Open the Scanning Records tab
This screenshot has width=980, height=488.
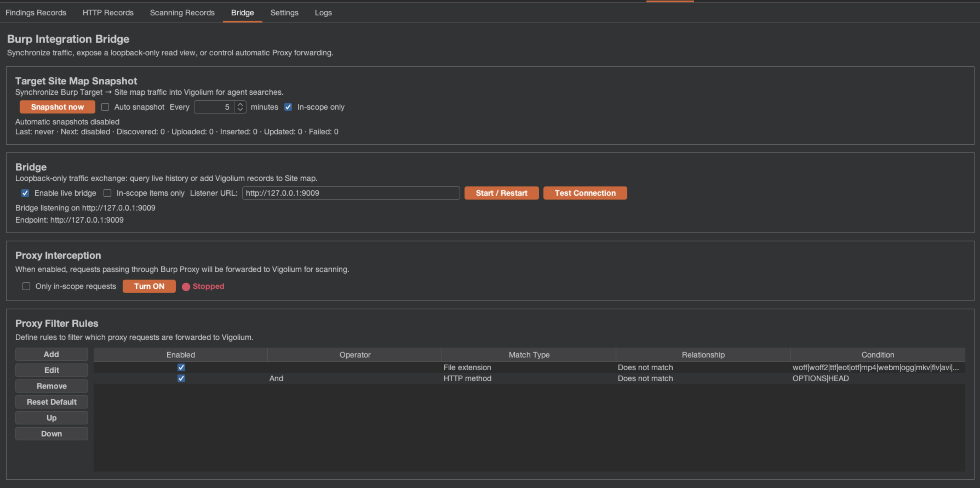tap(182, 13)
